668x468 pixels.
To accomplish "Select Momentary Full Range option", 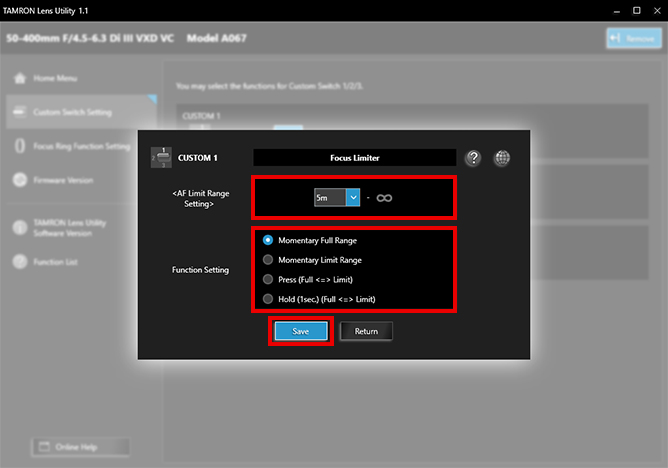I will (310, 240).
